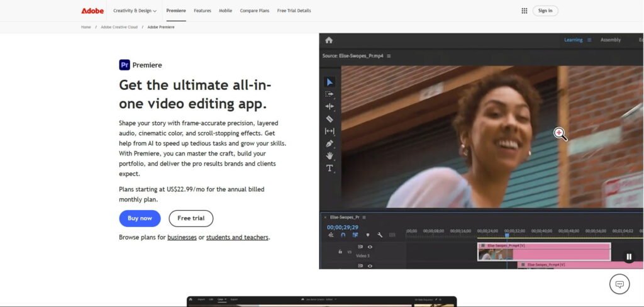644x307 pixels.
Task: Toggle the lock on track V3
Action: pos(340,252)
